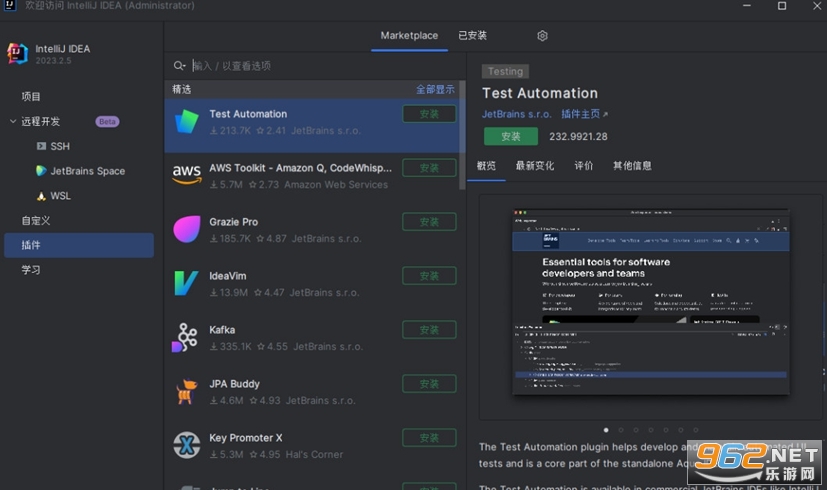Click the JPA Buddy plugin icon
The width and height of the screenshot is (827, 490).
(x=187, y=392)
